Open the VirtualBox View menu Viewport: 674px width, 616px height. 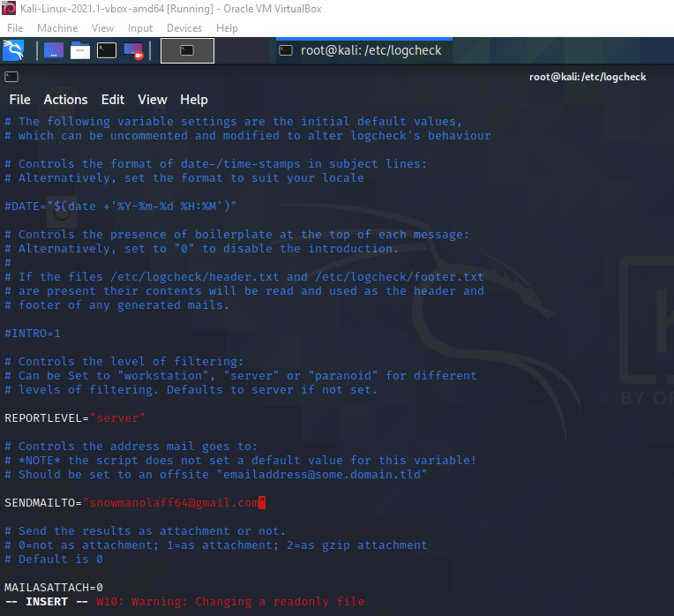102,28
